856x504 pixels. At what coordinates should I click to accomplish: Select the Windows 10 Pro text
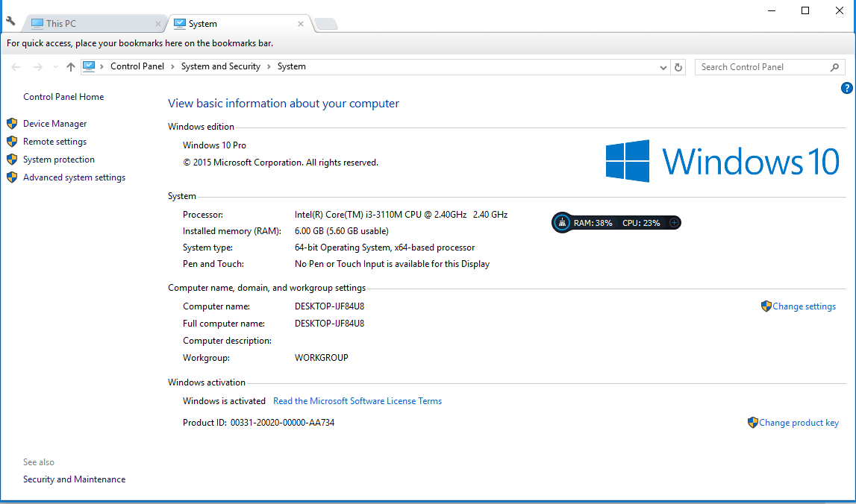coord(214,145)
